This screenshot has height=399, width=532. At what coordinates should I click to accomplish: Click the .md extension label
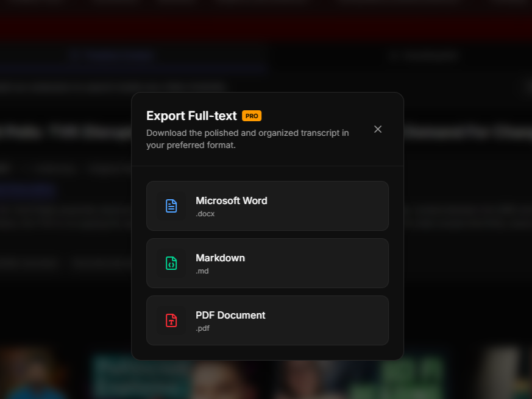tap(202, 271)
